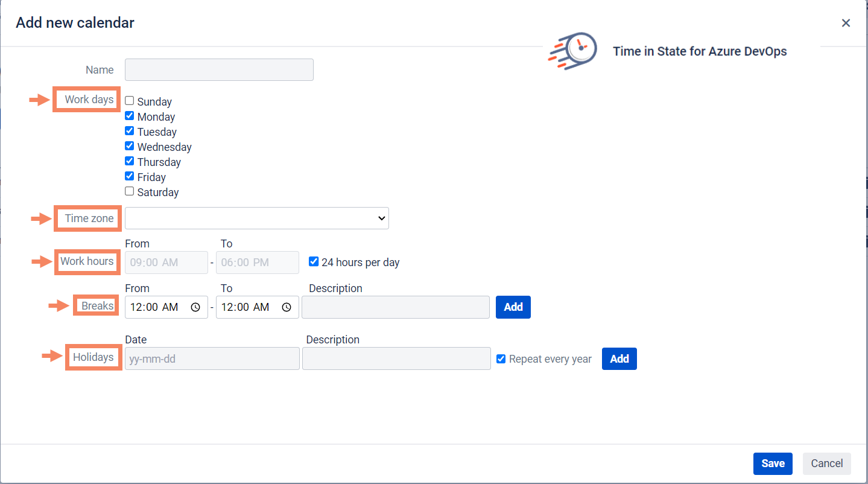Uncheck the 24 hours per day option
The width and height of the screenshot is (868, 484).
click(x=313, y=261)
